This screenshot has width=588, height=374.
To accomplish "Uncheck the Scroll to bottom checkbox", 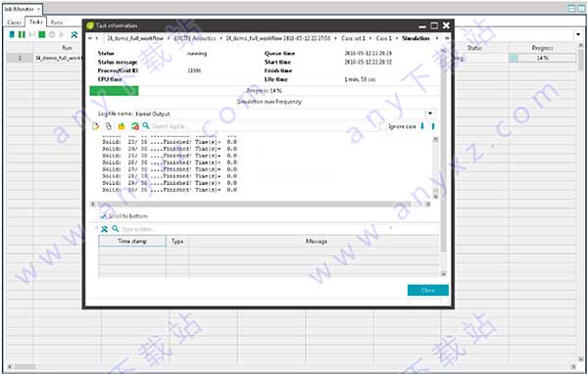I will 103,216.
